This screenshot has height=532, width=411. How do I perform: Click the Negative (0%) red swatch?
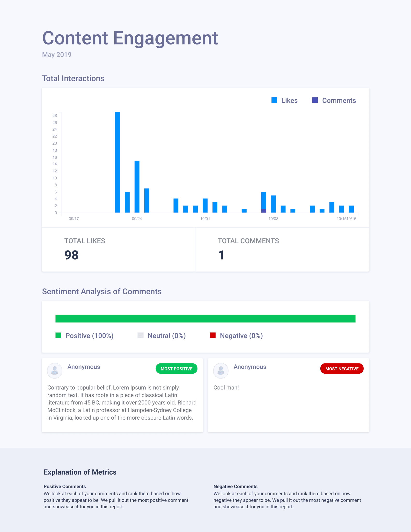(x=213, y=335)
